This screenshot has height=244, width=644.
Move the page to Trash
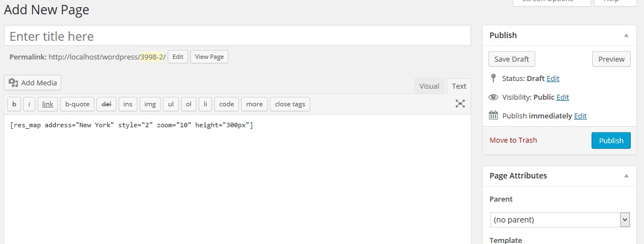click(x=513, y=140)
